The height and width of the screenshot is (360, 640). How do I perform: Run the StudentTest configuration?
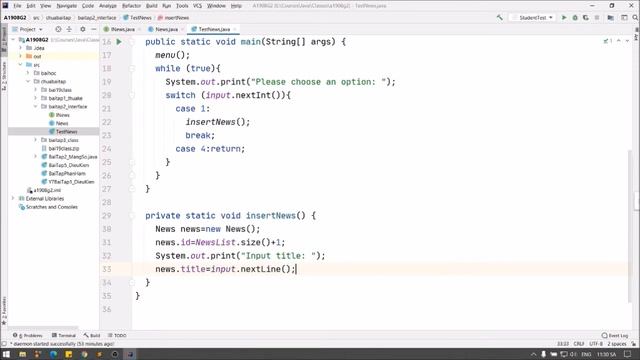pos(564,18)
